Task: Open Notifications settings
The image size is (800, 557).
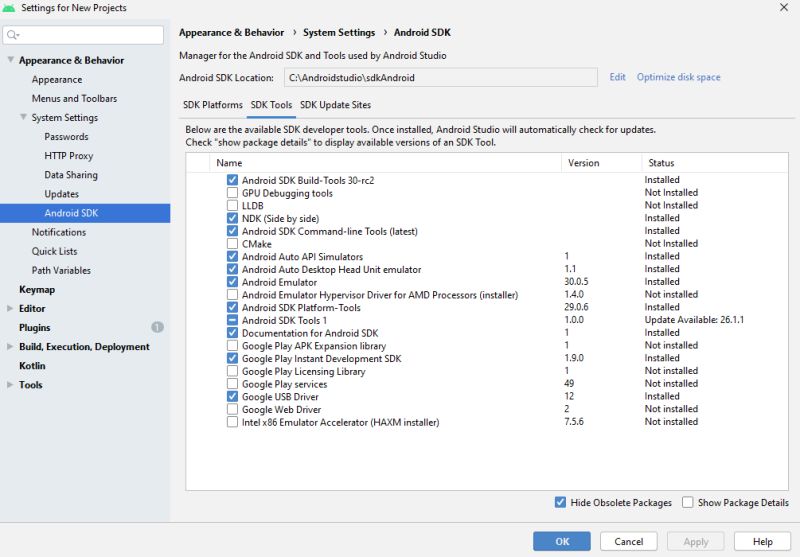Action: click(x=59, y=232)
